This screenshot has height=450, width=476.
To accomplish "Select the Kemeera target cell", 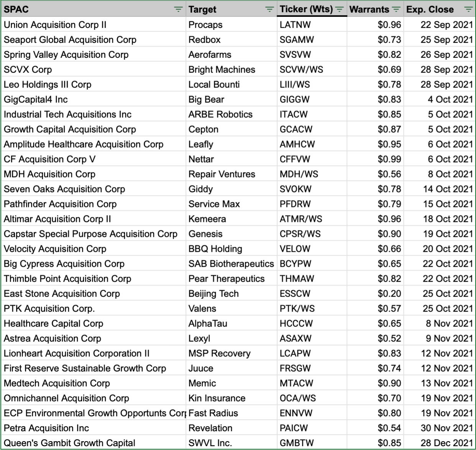I will (x=231, y=219).
